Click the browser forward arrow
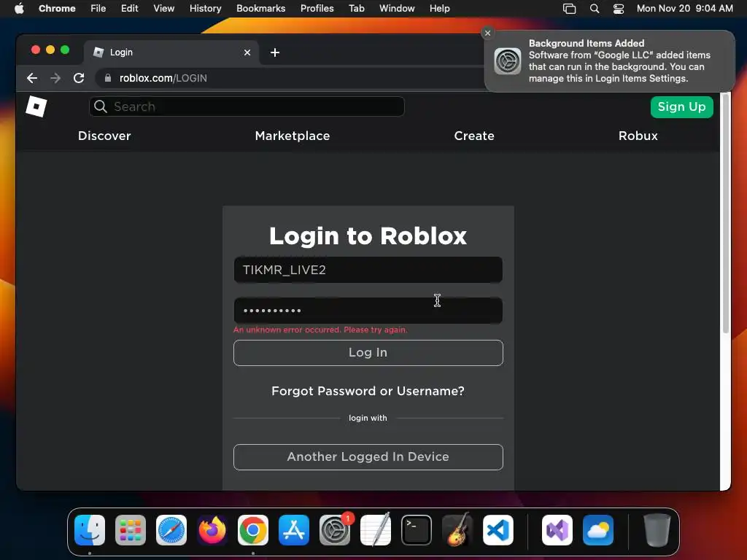The image size is (747, 560). coord(55,78)
